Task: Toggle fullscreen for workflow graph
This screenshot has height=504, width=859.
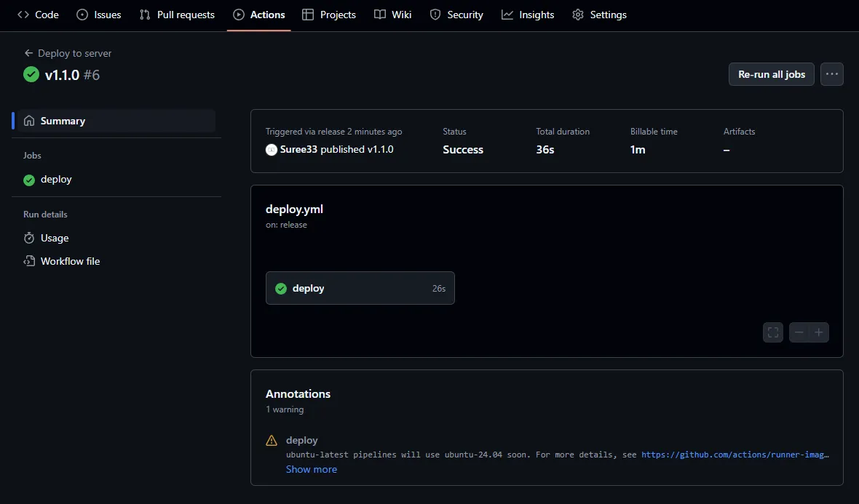Action: click(x=773, y=332)
